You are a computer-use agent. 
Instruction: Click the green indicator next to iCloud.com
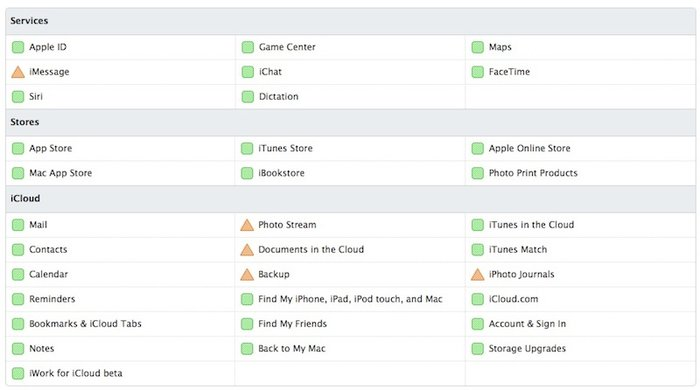tap(478, 299)
